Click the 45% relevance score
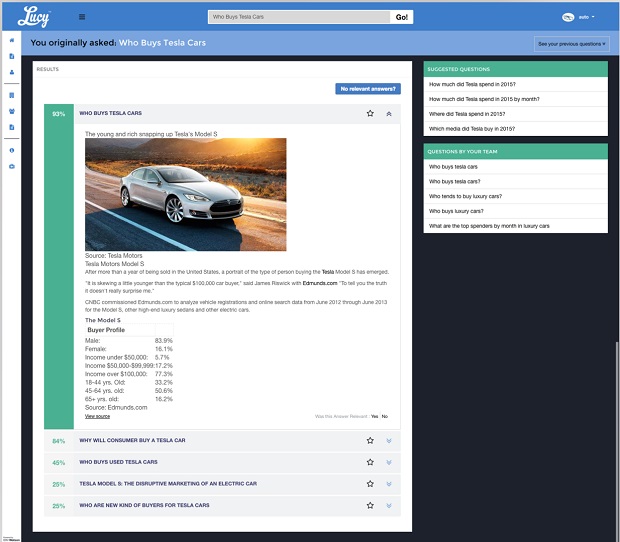The width and height of the screenshot is (620, 542). tap(59, 463)
